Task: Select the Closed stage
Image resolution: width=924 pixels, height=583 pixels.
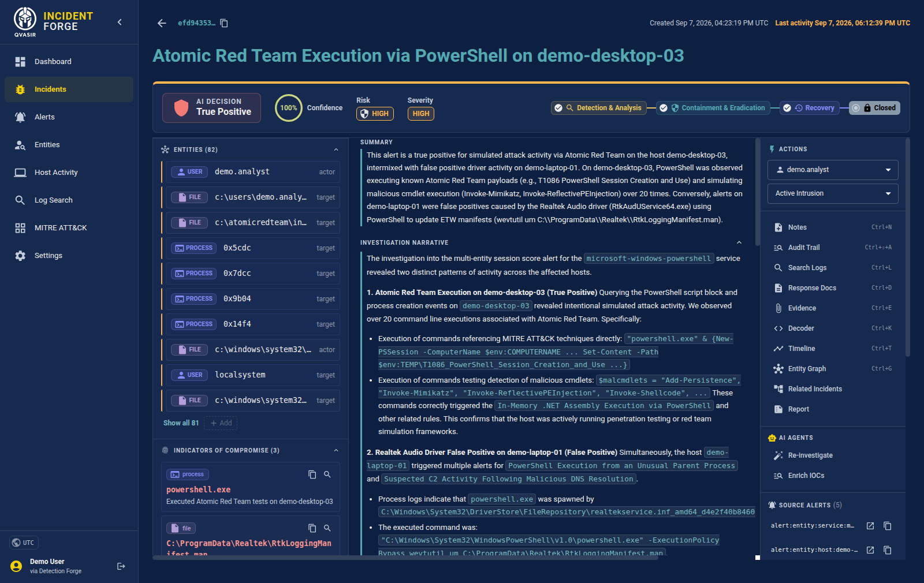Action: tap(874, 108)
